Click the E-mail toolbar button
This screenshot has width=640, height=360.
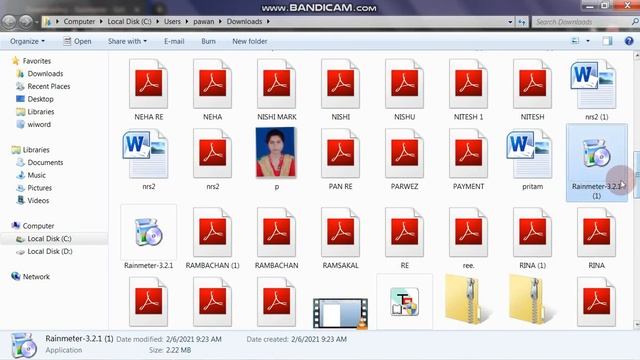point(174,41)
